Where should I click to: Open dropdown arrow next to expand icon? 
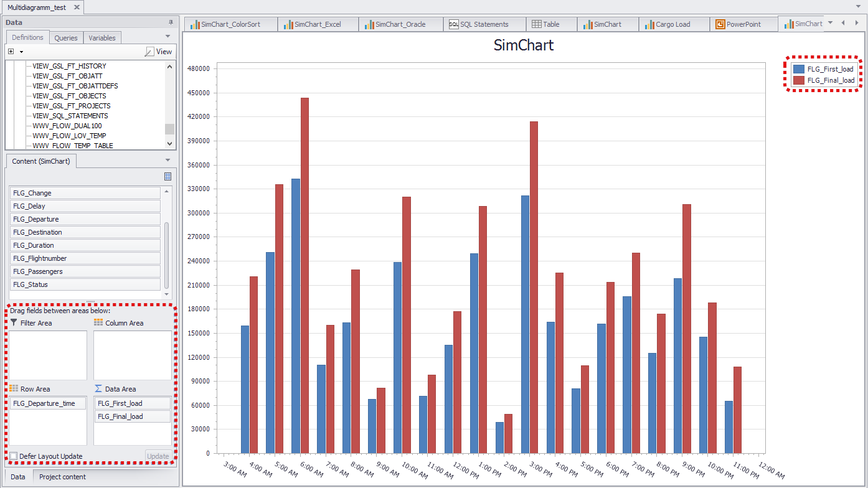(x=21, y=52)
